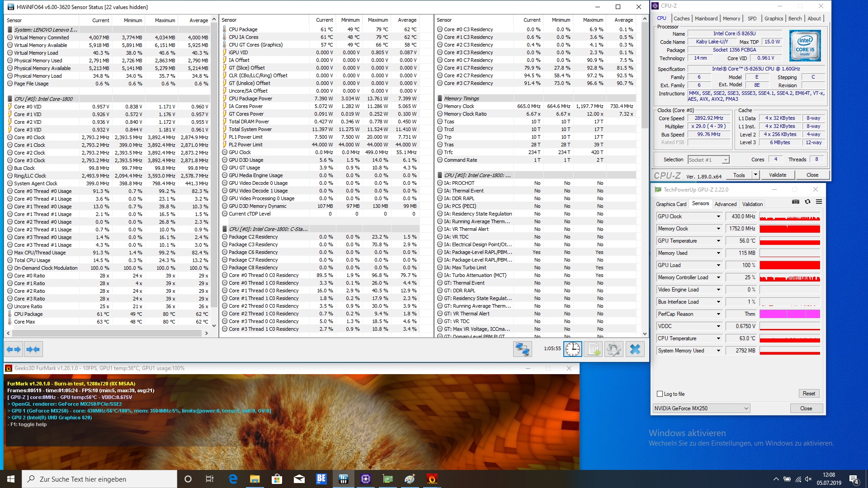Viewport: 868px width, 488px height.
Task: Start logging with HWiNFO log file icon
Action: (x=593, y=349)
